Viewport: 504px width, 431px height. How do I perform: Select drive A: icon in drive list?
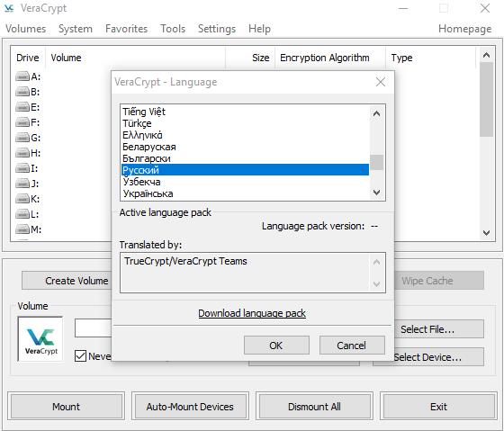point(22,76)
